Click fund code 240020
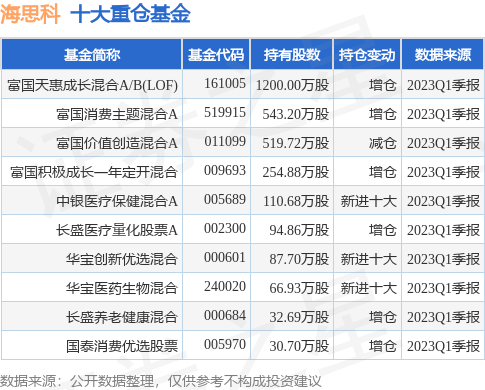 225,287
